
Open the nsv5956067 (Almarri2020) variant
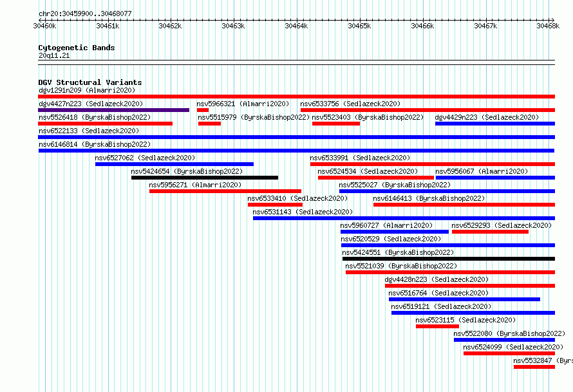[x=482, y=171]
